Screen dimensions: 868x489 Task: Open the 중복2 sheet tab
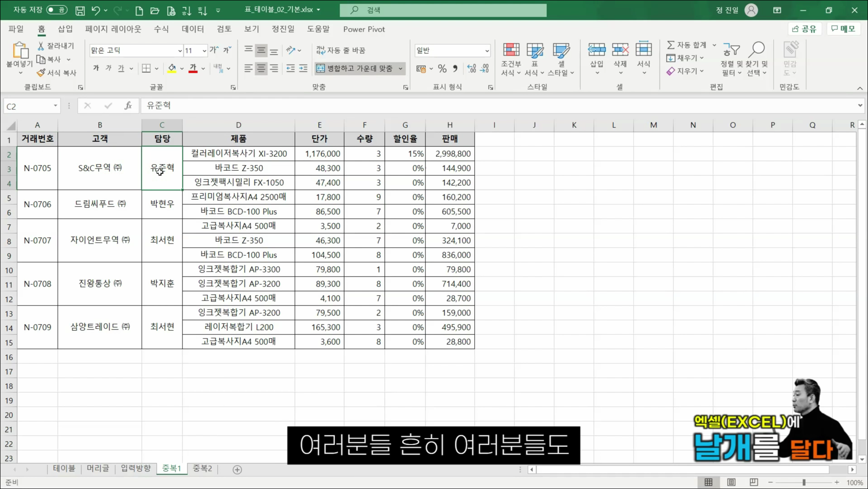202,469
